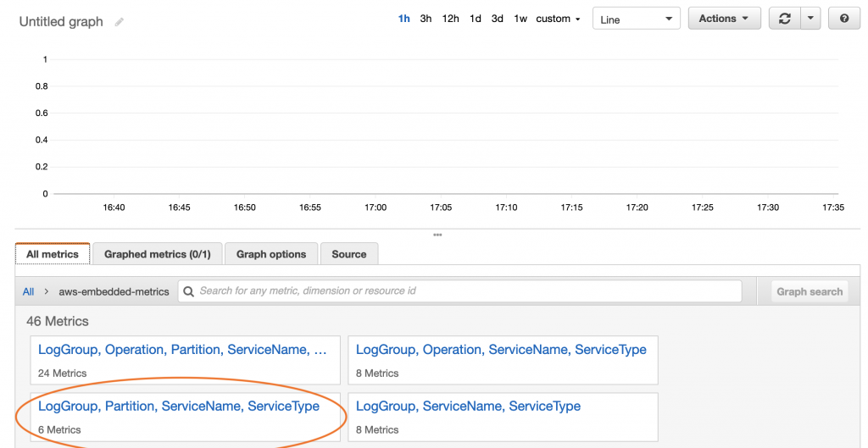Click the Graph search button
The height and width of the screenshot is (448, 868).
[810, 291]
